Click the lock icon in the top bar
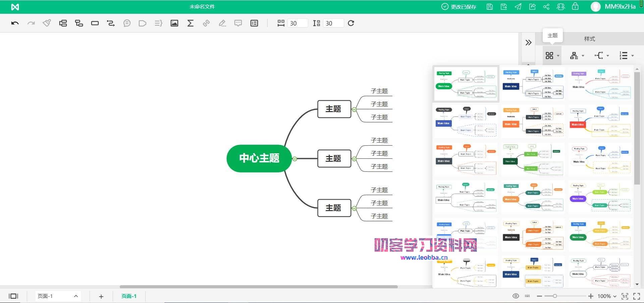644x303 pixels. [x=576, y=7]
